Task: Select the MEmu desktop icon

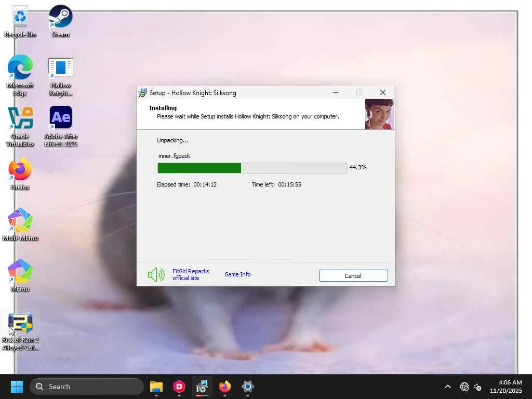Action: 20,275
